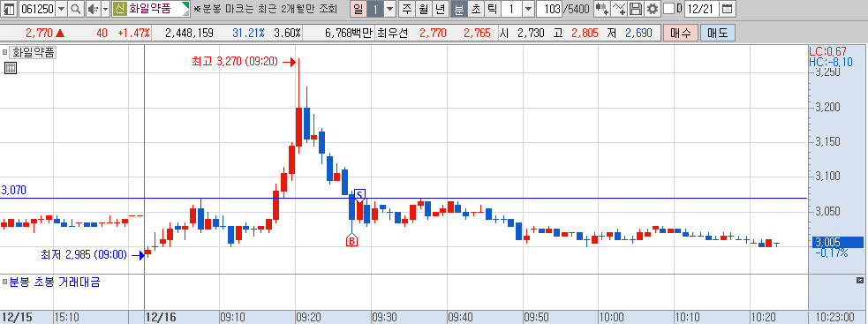
Task: Click the high price 2,805 value
Action: [585, 34]
